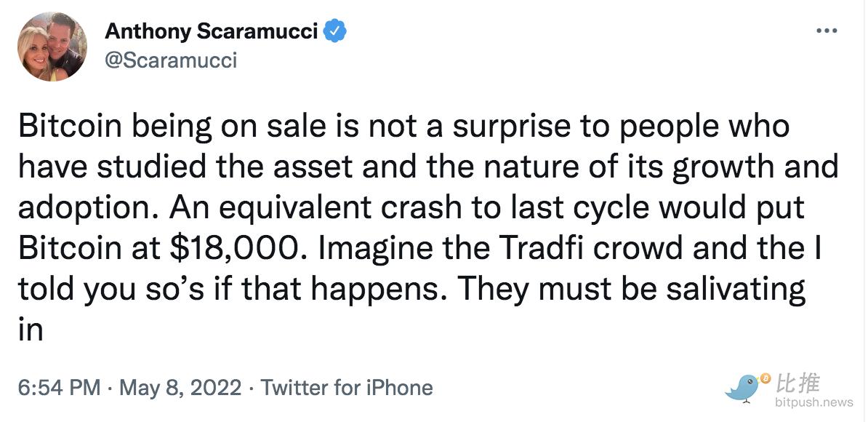Click the $18,000 figure in the tweet
Viewport: 868px width, 422px height.
(x=237, y=249)
